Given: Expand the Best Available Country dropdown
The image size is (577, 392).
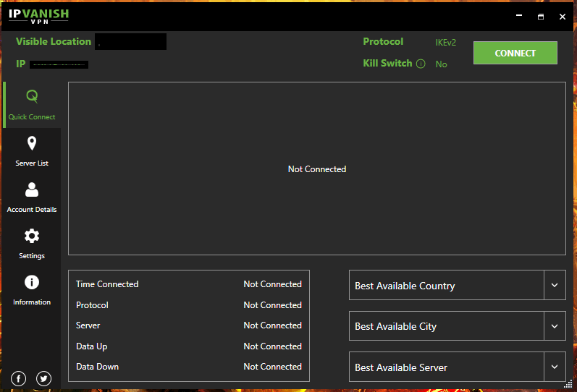Looking at the screenshot, I should (x=554, y=285).
